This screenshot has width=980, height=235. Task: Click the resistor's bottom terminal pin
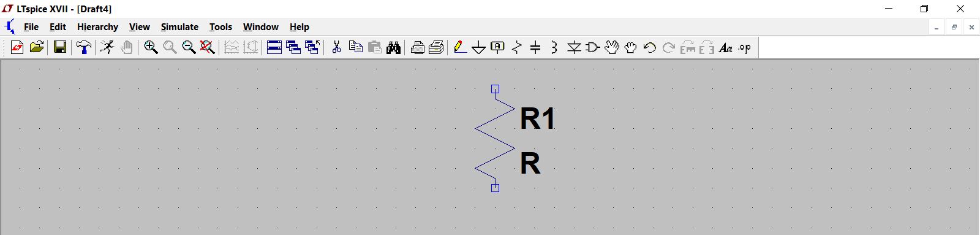[x=495, y=188]
